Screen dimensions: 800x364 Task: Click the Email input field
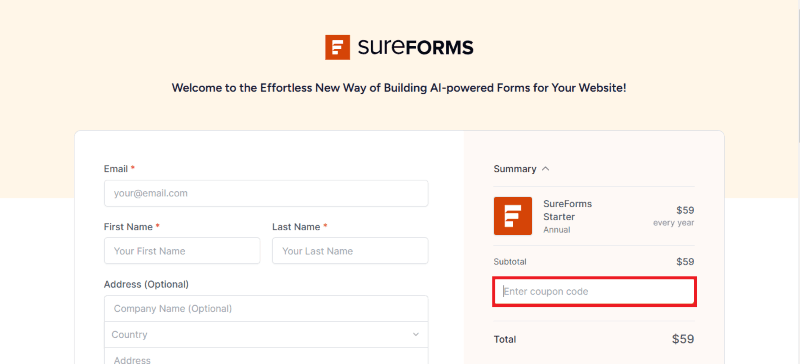266,193
